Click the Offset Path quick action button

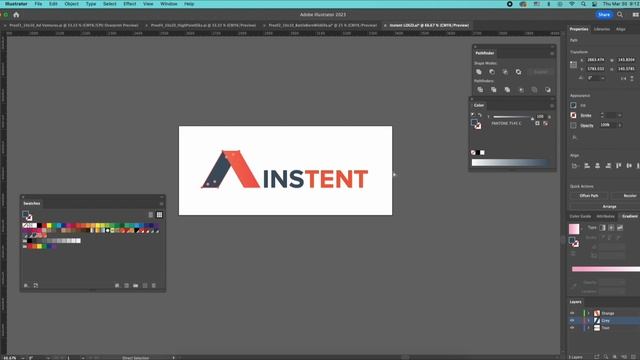[589, 196]
